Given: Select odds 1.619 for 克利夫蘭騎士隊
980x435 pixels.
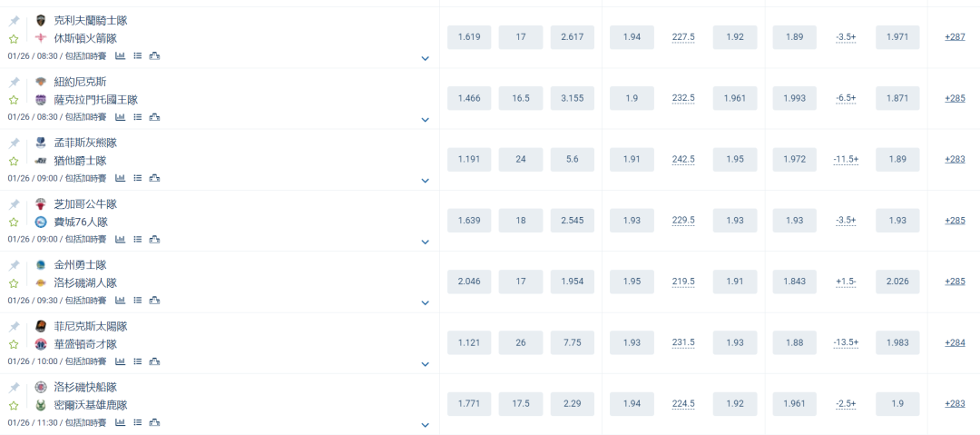Looking at the screenshot, I should click(x=469, y=37).
